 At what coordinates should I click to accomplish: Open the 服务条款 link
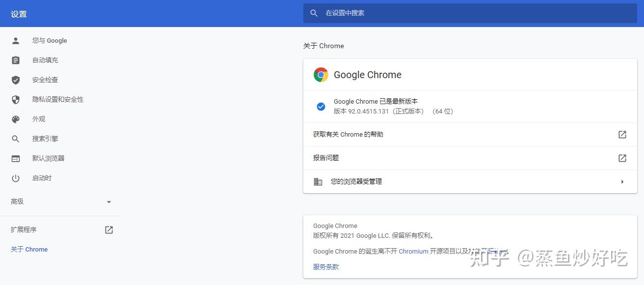coord(325,267)
